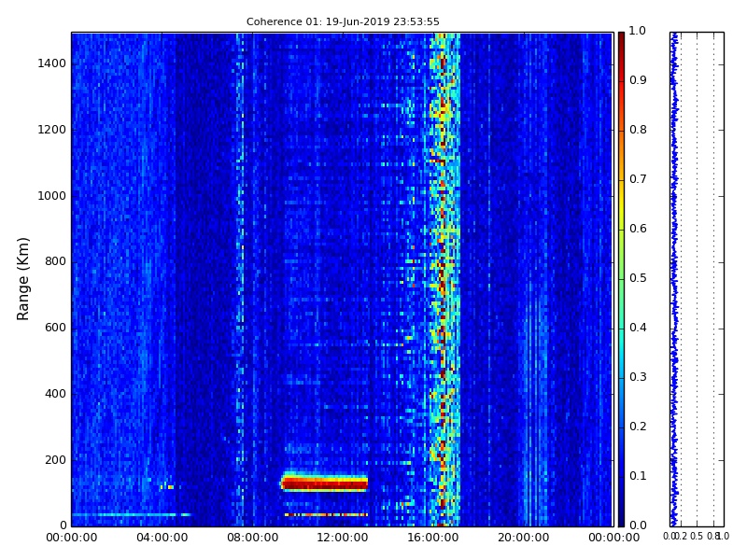Click the 'Range (Km)' y-axis label
Screen dimensions: 747x560
22,279
